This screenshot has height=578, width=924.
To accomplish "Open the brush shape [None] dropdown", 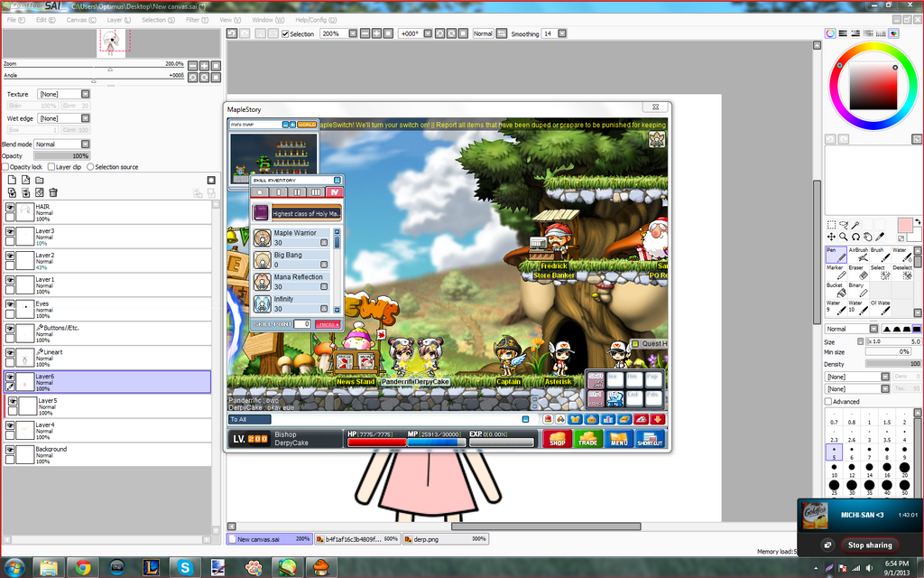I will tap(857, 377).
